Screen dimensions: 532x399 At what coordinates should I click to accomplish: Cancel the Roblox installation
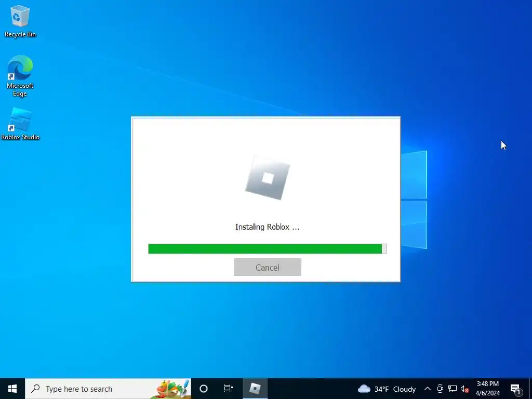coord(268,267)
